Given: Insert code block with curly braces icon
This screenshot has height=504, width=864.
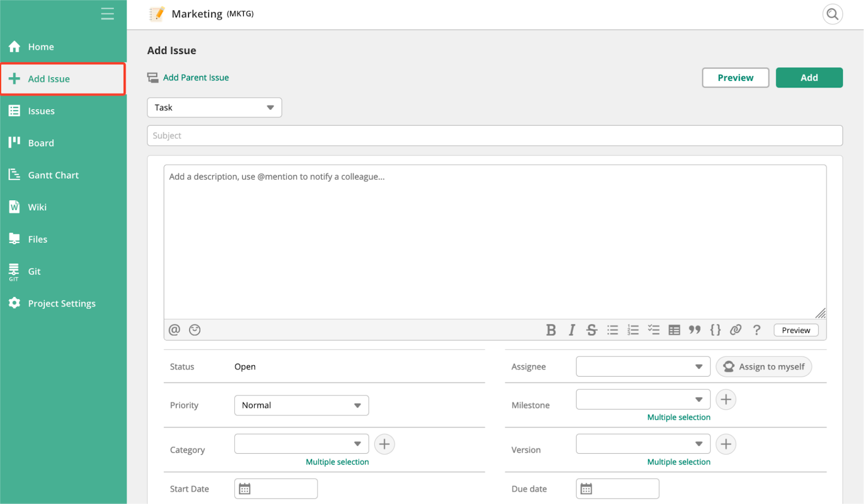Looking at the screenshot, I should tap(715, 330).
